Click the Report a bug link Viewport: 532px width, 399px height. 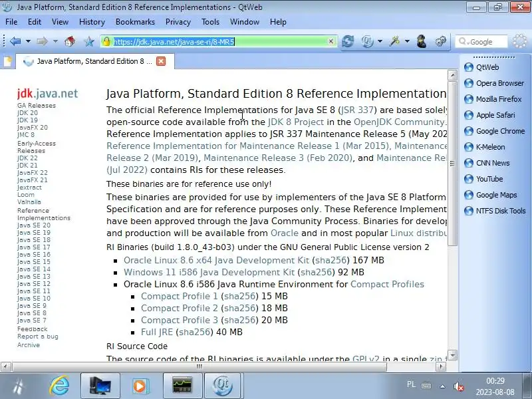coord(38,336)
